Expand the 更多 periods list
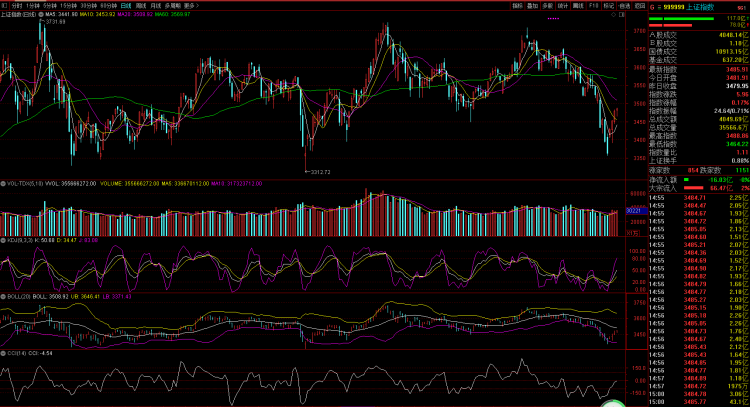 (x=191, y=6)
